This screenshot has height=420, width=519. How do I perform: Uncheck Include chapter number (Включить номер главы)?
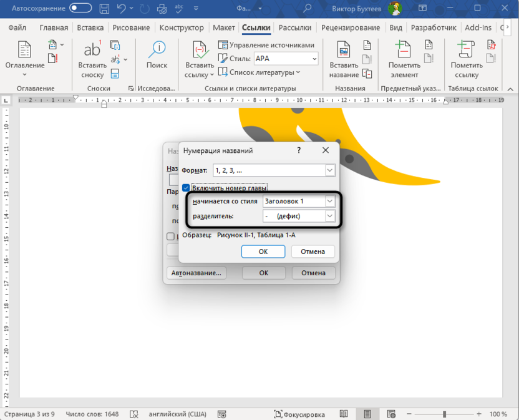coord(186,188)
